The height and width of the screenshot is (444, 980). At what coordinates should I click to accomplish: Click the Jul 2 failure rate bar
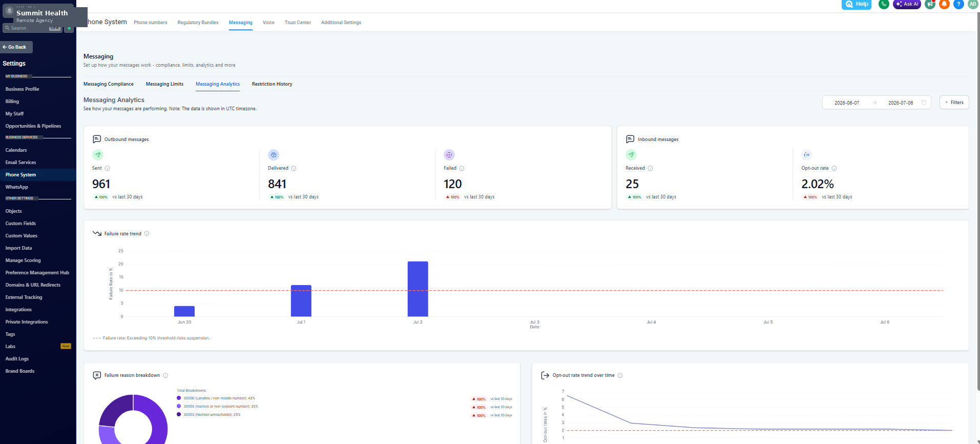[x=418, y=289]
